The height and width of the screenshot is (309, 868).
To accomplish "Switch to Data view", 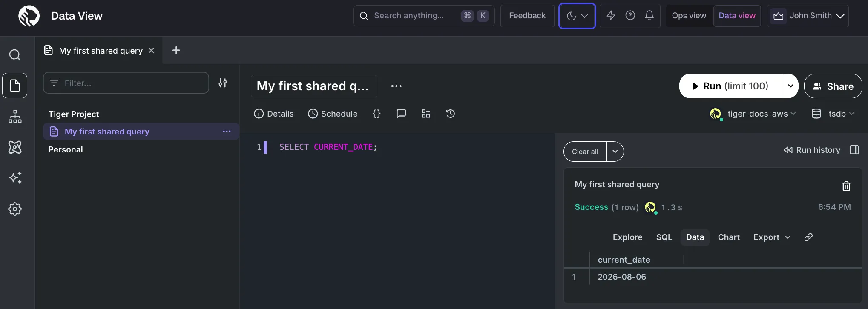I will pyautogui.click(x=737, y=16).
